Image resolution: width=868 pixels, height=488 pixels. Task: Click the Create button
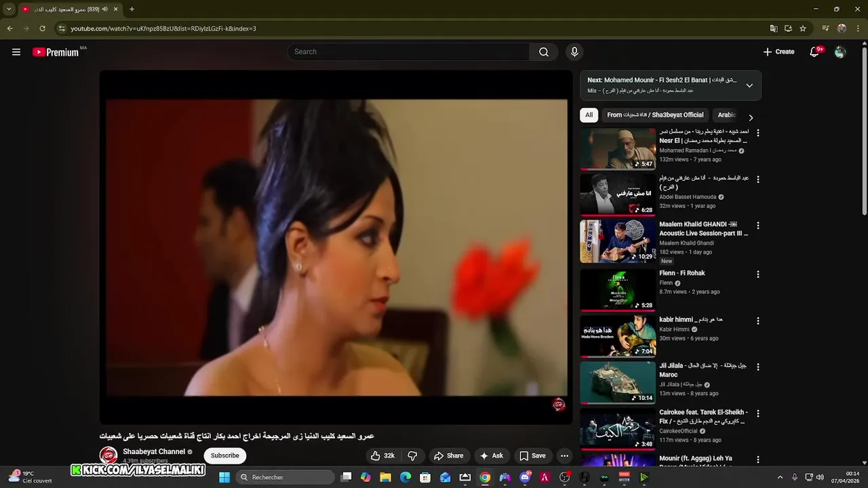[778, 52]
